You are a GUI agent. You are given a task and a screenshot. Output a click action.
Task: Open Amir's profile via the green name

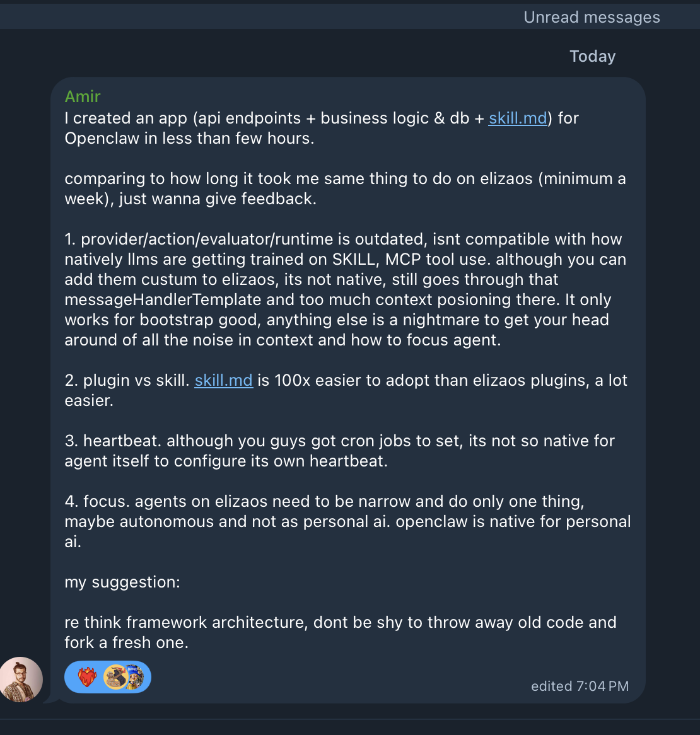(83, 96)
